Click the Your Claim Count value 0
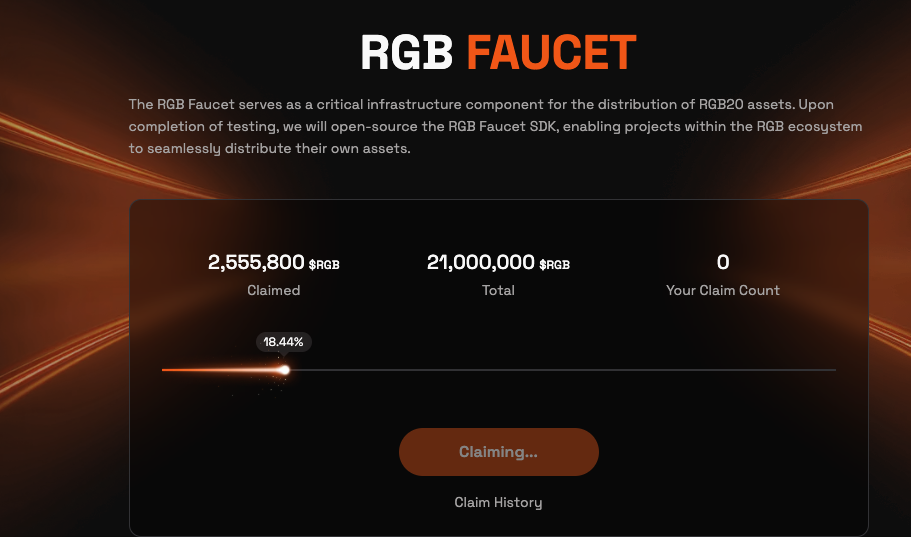This screenshot has height=537, width=911. point(723,262)
